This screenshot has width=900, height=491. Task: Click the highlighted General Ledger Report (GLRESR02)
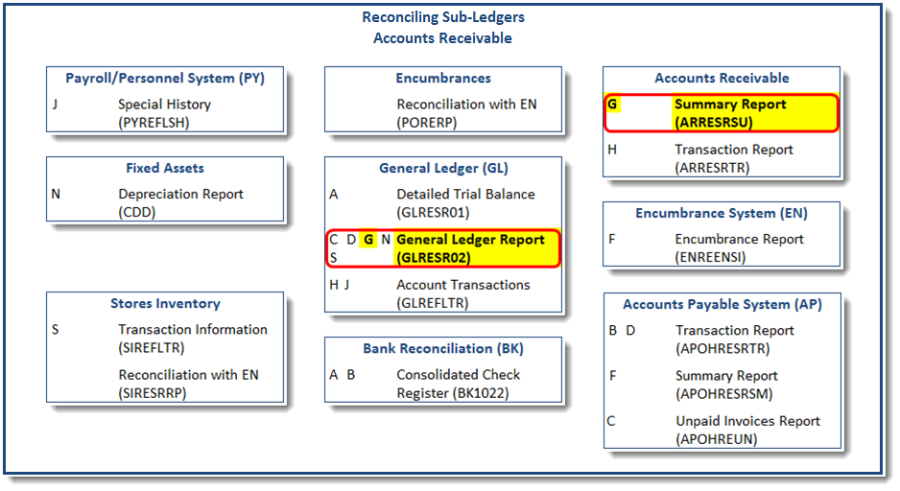tap(469, 248)
